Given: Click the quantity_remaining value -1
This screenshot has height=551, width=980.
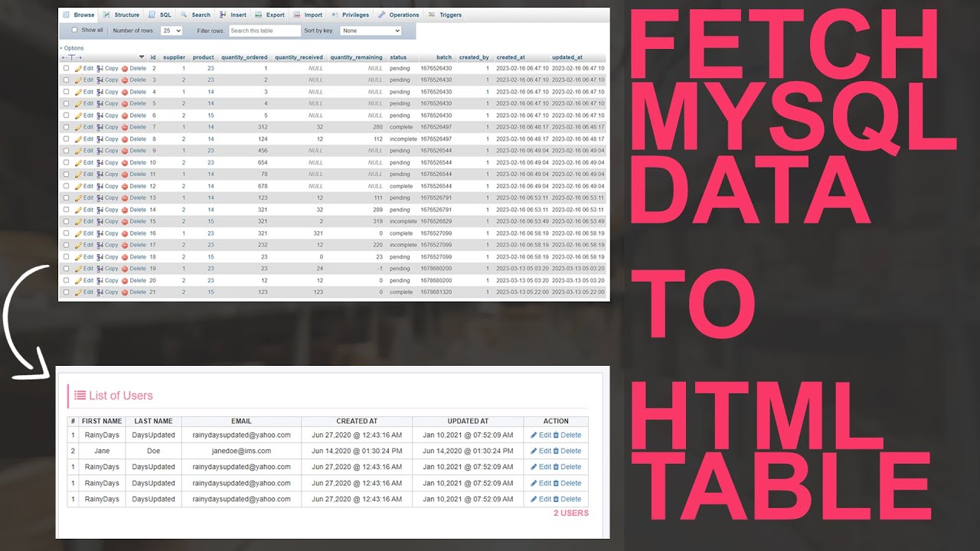Looking at the screenshot, I should pyautogui.click(x=379, y=269).
